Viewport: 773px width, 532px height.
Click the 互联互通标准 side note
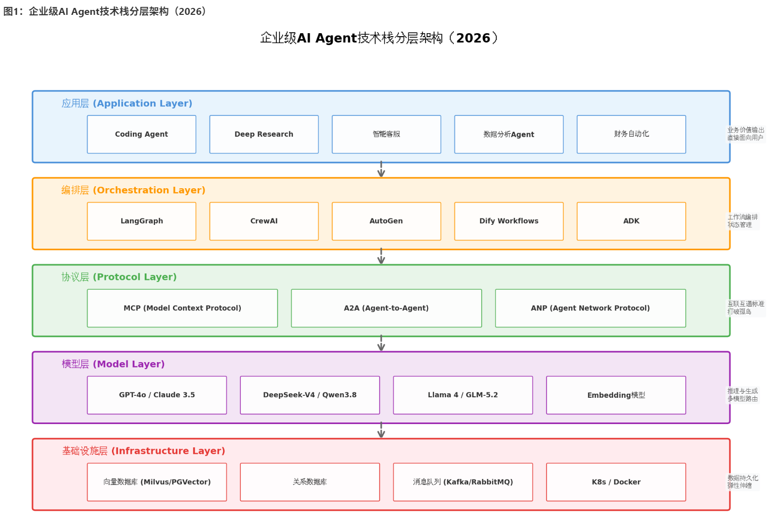click(x=746, y=308)
